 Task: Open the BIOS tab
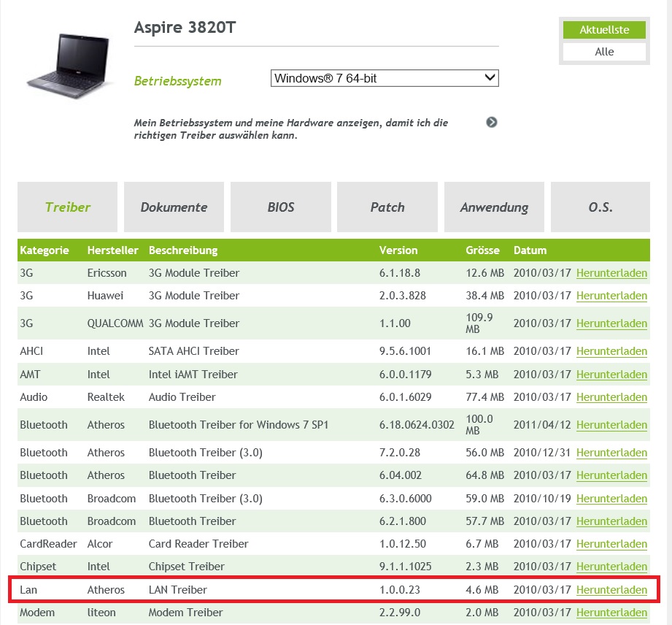coord(281,207)
